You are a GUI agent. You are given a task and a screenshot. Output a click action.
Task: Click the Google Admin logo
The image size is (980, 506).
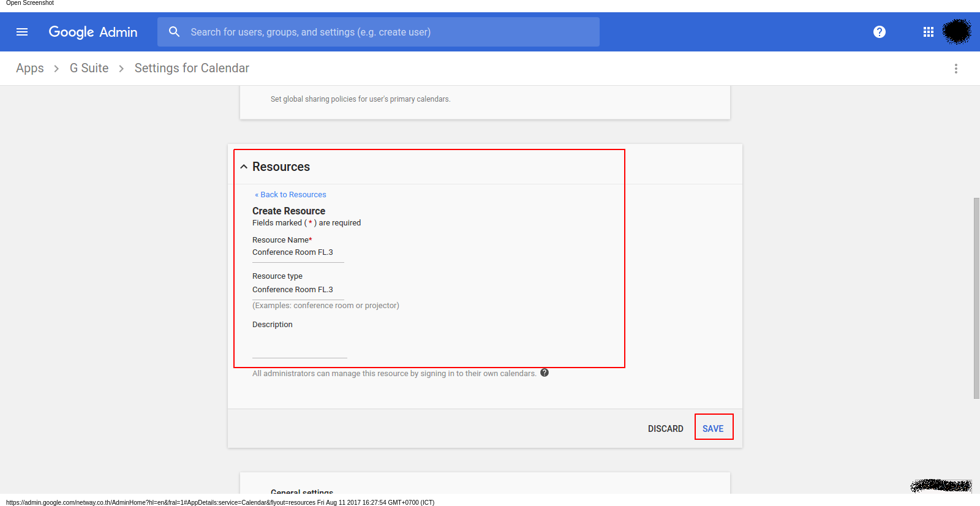pyautogui.click(x=93, y=32)
